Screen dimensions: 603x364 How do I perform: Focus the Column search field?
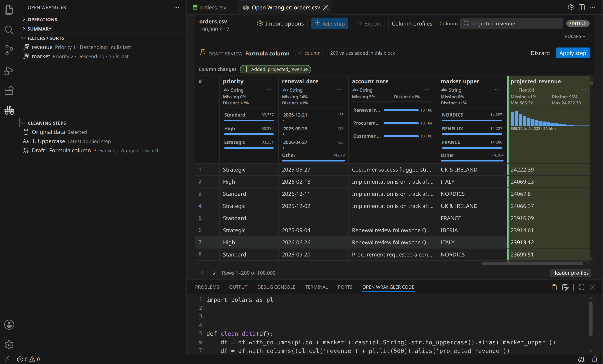click(x=512, y=23)
